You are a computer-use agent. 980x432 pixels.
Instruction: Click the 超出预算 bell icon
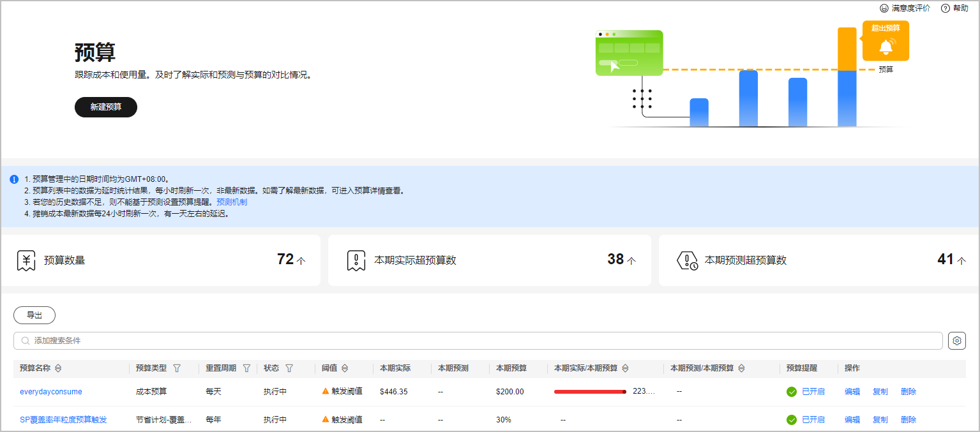886,47
